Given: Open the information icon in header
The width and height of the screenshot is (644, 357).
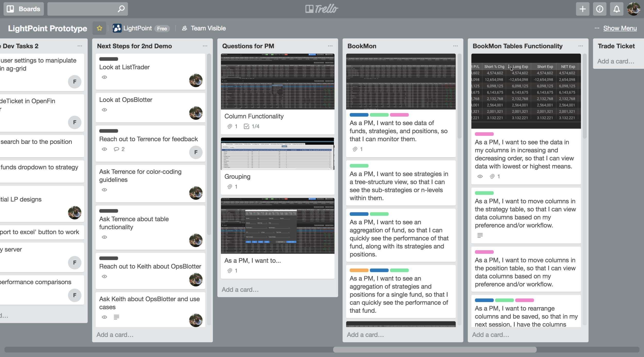Looking at the screenshot, I should tap(599, 9).
